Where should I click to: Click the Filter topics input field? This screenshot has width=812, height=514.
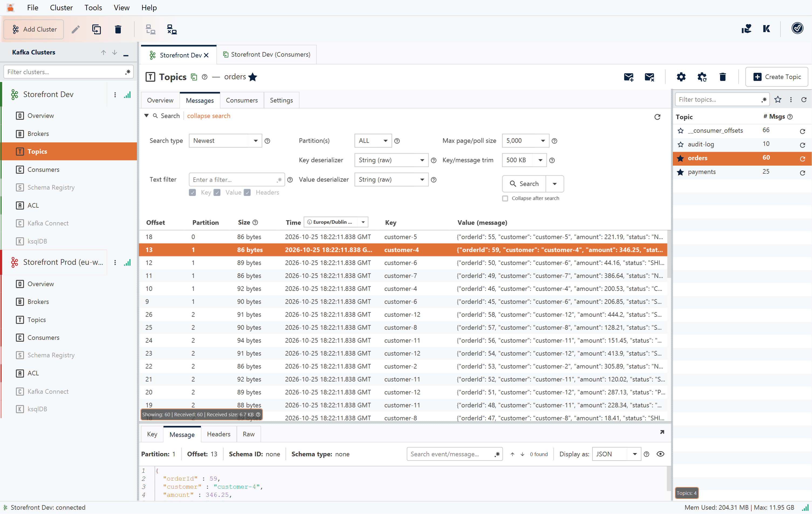pos(722,100)
